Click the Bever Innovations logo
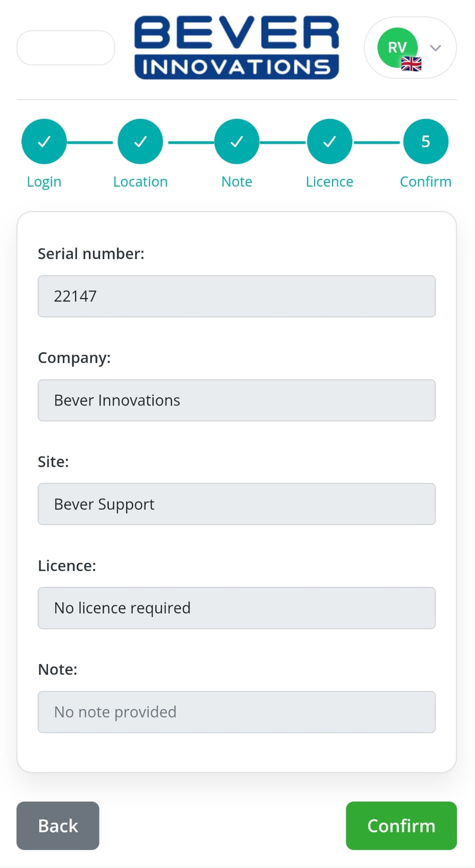Image resolution: width=475 pixels, height=868 pixels. tap(236, 47)
